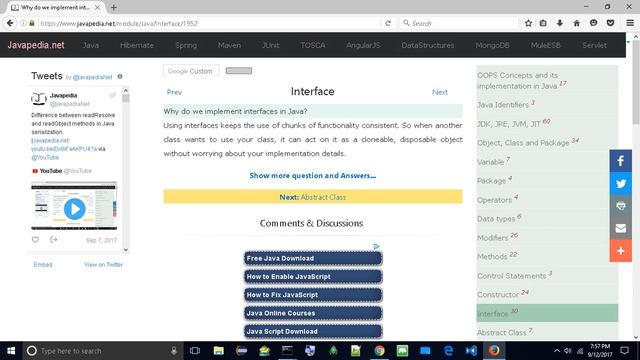Click Javapedia.net site logo
Viewport: 640px width, 360px height.
coord(36,45)
